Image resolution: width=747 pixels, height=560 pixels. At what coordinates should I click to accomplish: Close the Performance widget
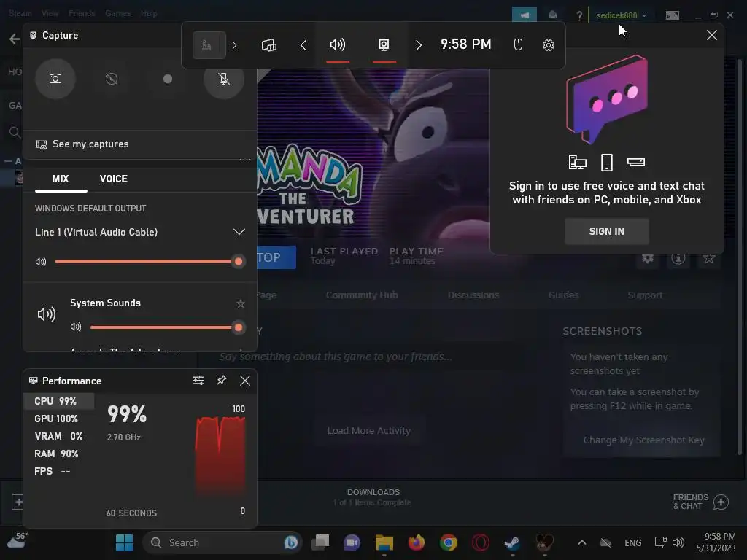point(245,381)
